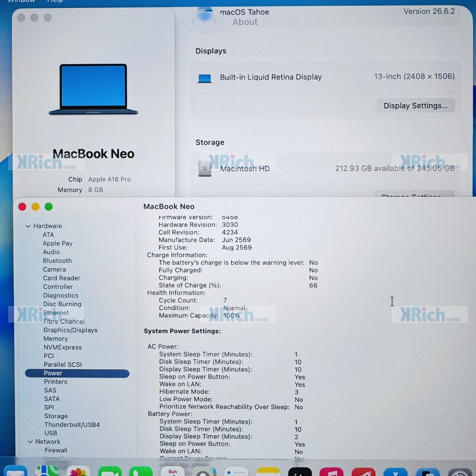Select ATA in the Hardware list
This screenshot has width=476, height=476.
(48, 235)
